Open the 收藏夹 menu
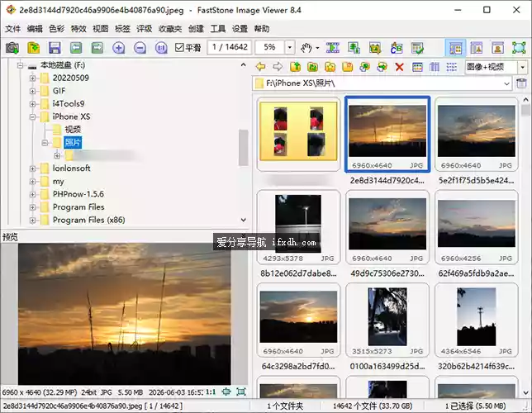Image resolution: width=532 pixels, height=413 pixels. (170, 29)
